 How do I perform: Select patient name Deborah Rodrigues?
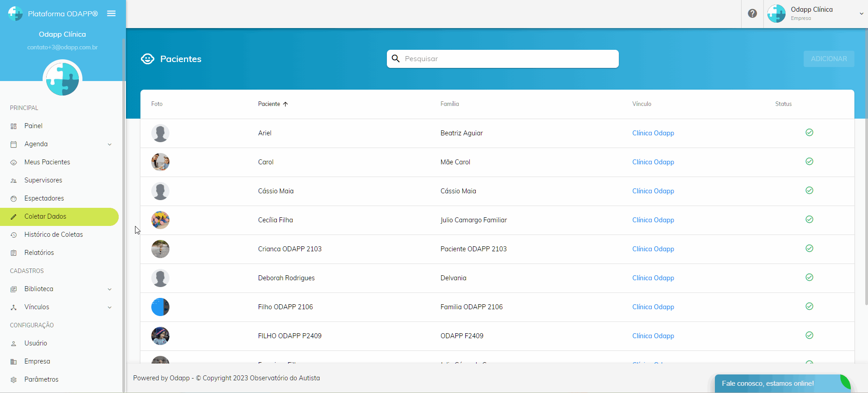coord(286,278)
